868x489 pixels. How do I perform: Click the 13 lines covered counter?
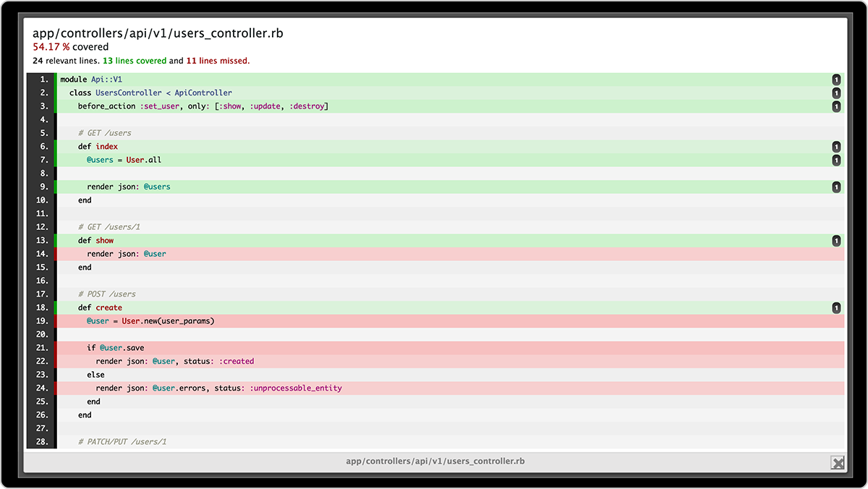pyautogui.click(x=136, y=61)
